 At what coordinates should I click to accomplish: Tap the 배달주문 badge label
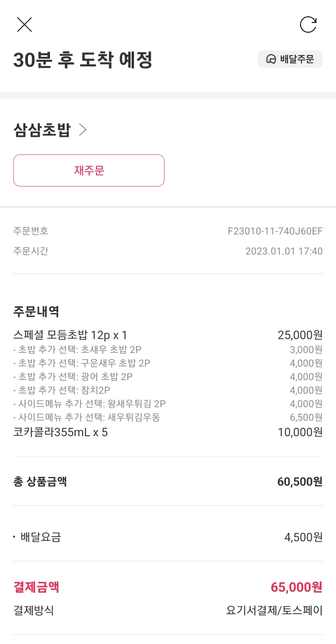click(297, 59)
